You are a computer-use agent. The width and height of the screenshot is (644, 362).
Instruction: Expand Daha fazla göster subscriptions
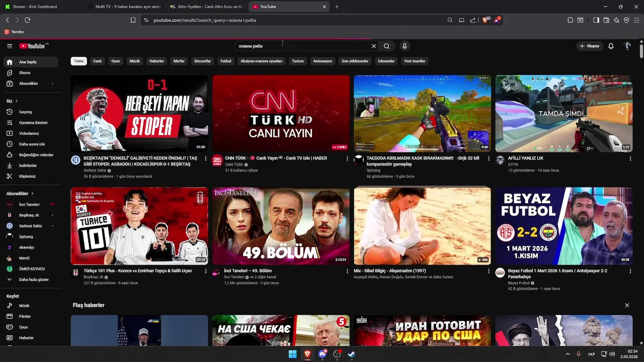[31, 280]
